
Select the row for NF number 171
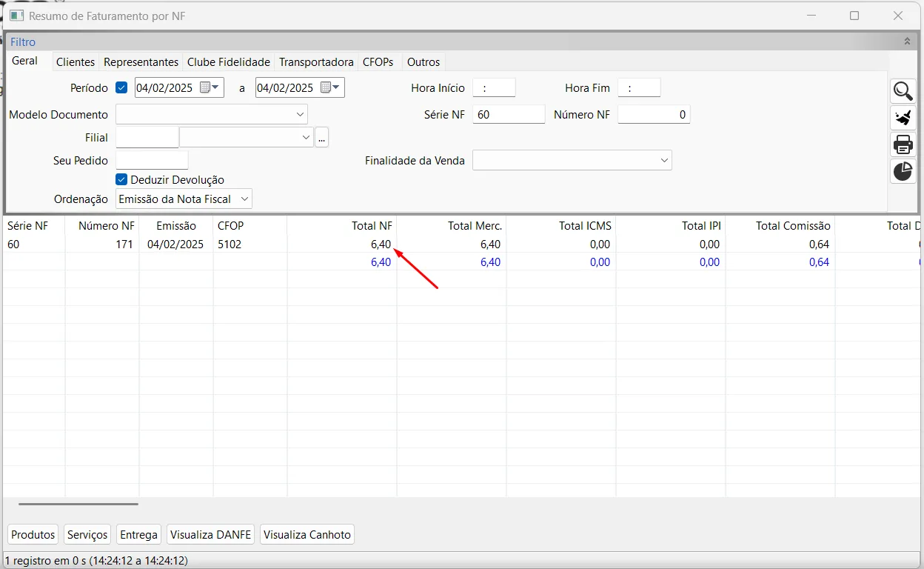coord(108,244)
